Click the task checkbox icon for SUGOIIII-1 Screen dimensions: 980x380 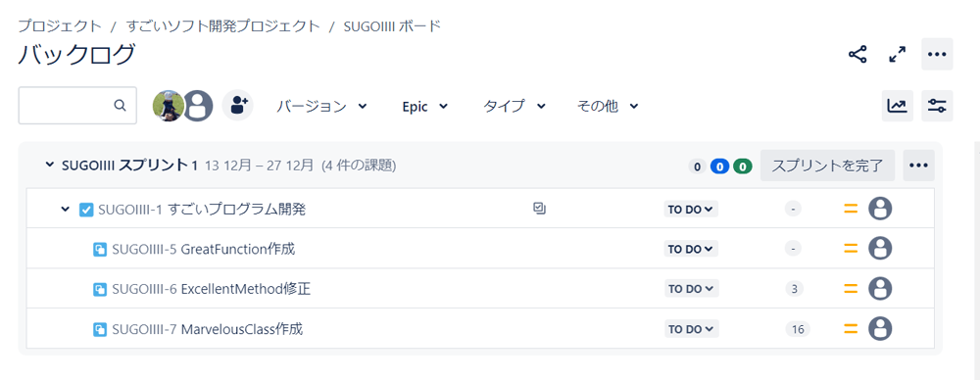coord(86,210)
